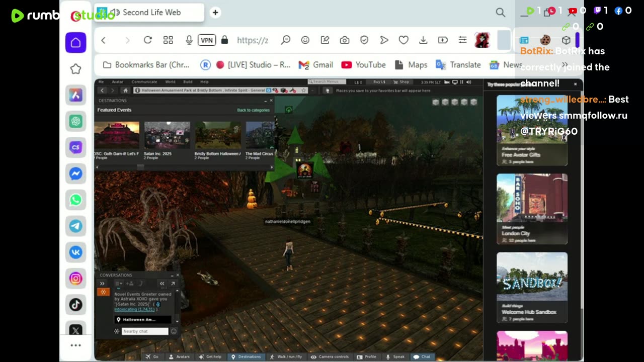Pop out conversation with arrow icon
Viewport: 644px width, 362px height.
tap(173, 284)
